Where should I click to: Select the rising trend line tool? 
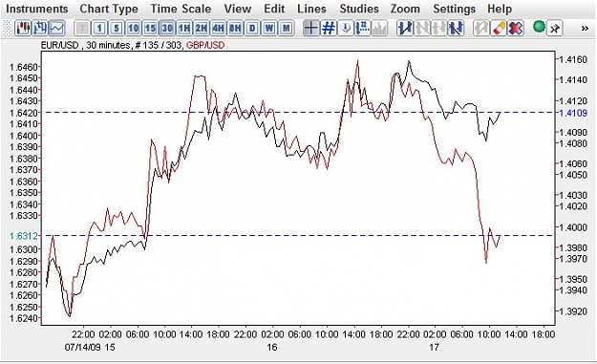[405, 28]
